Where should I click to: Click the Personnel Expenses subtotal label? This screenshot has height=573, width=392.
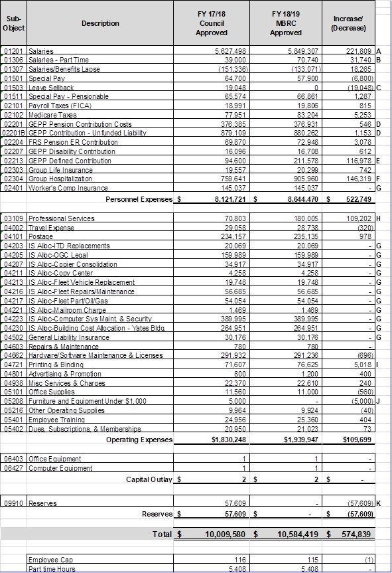(139, 199)
